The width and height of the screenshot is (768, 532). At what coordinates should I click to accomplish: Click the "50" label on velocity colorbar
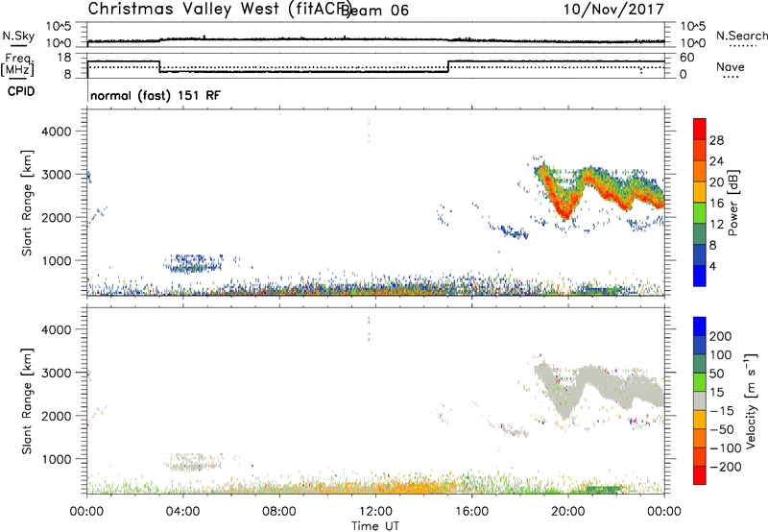pyautogui.click(x=716, y=374)
